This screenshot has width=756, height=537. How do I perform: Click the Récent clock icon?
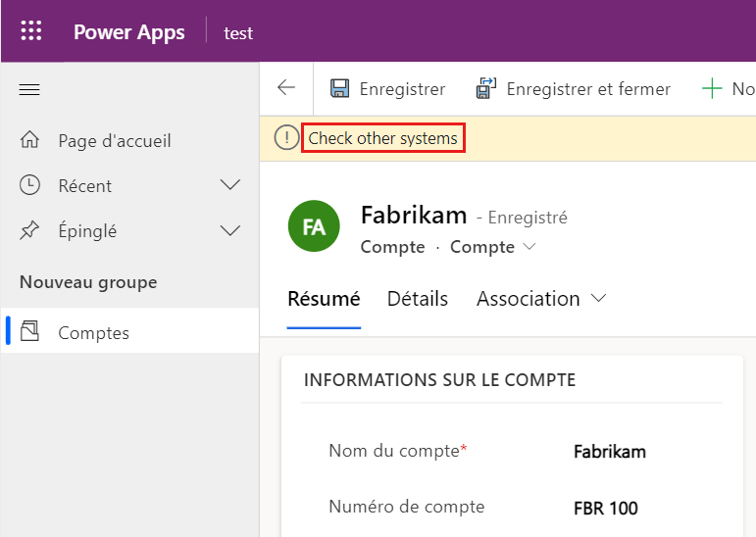(x=30, y=185)
